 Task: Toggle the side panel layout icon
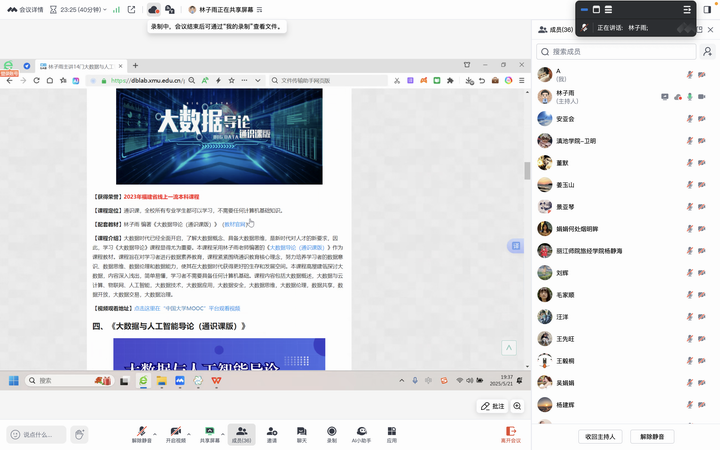[x=707, y=9]
